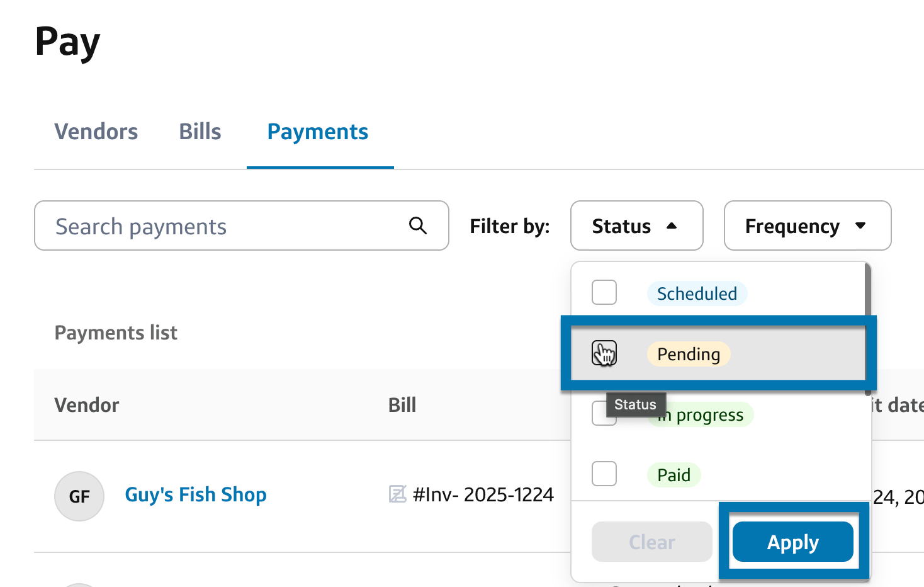This screenshot has width=924, height=587.
Task: Select the Paid status checkbox
Action: tap(604, 474)
